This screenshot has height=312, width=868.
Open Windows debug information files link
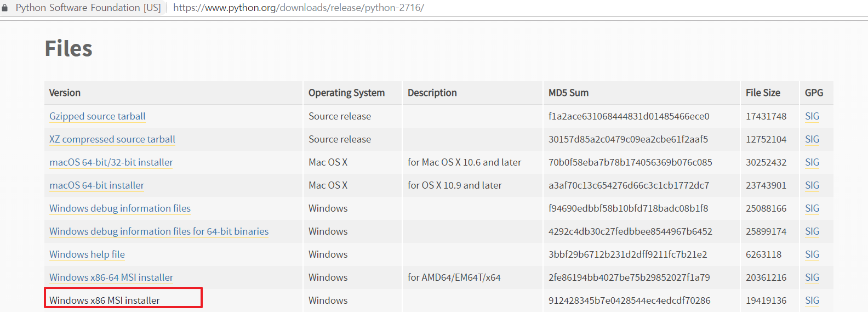pos(120,208)
